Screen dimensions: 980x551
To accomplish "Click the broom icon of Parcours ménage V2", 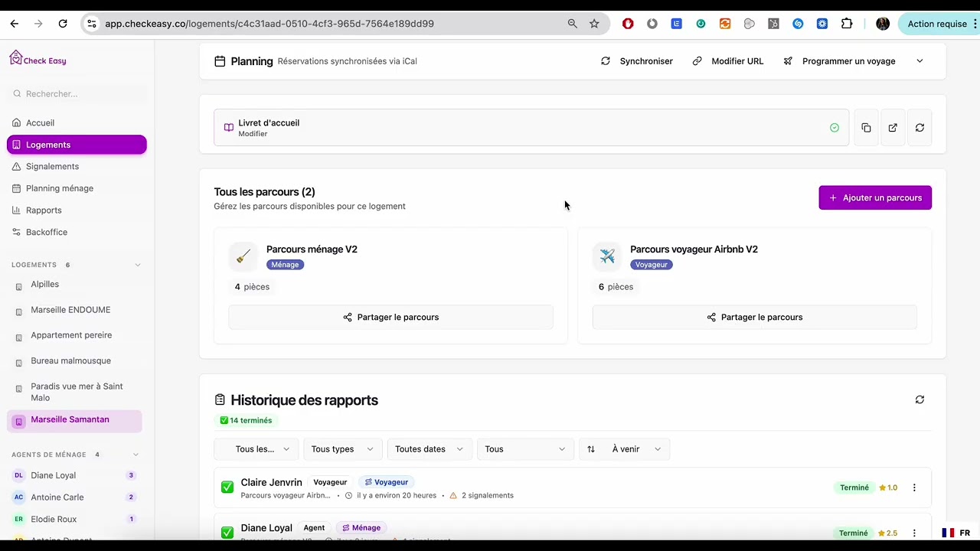I will (243, 256).
